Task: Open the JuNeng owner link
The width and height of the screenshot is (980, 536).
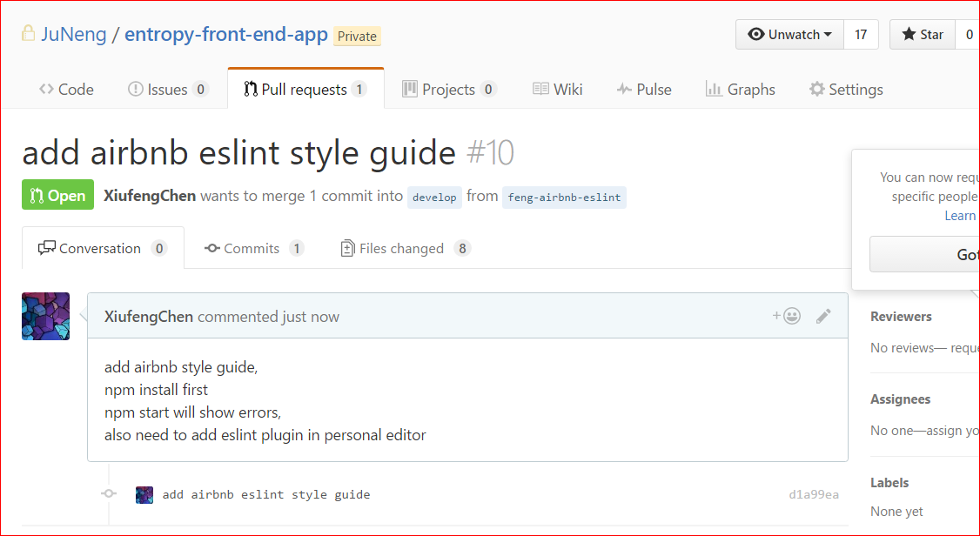Action: point(74,34)
